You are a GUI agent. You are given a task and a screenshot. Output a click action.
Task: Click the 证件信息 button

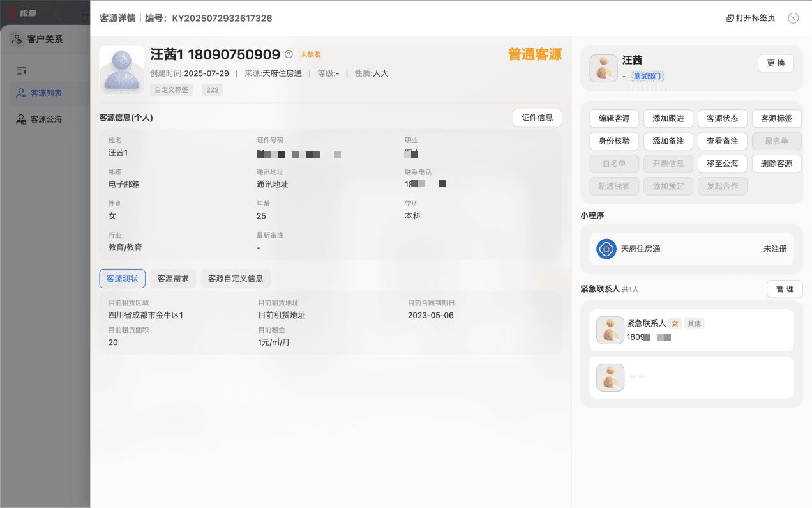(x=538, y=118)
